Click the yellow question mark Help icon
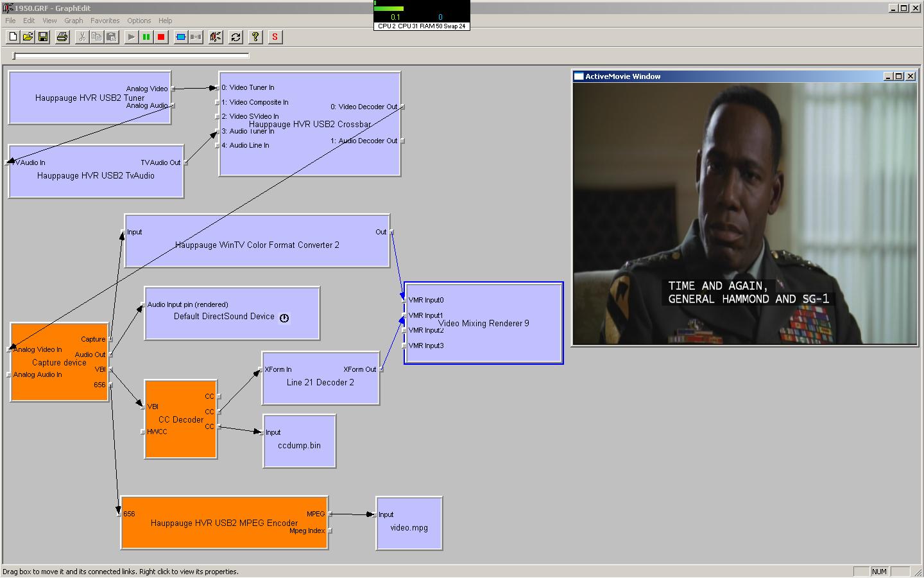Screen dimensions: 924x578 point(255,37)
